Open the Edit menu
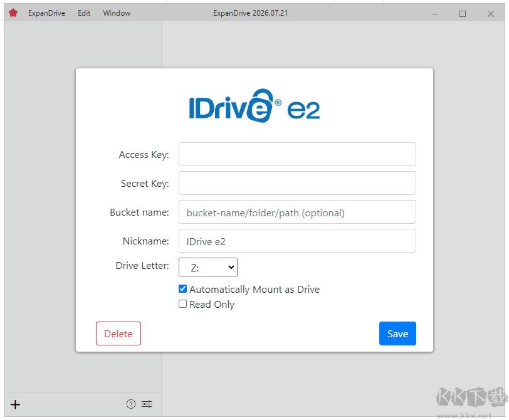Image resolution: width=509 pixels, height=420 pixels. point(84,13)
